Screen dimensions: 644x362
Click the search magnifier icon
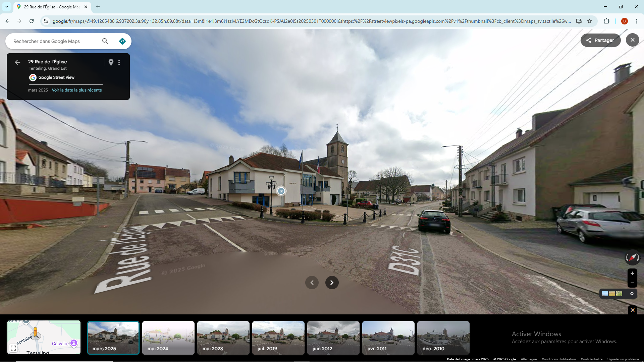[105, 41]
